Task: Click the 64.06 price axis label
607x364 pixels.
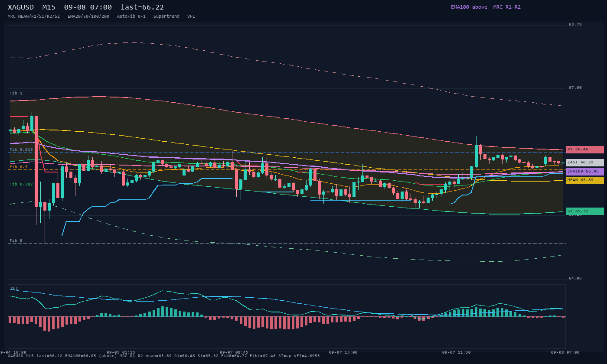Action: tap(575, 278)
